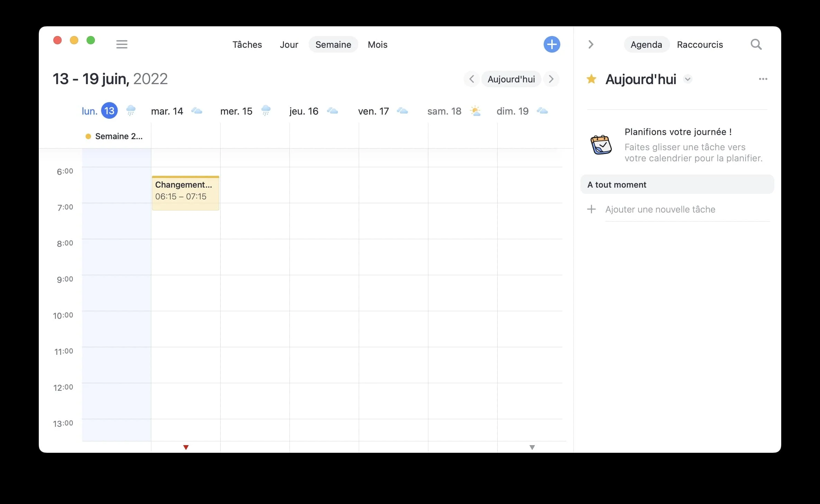
Task: Select the mer. 15 day header
Action: coord(236,111)
